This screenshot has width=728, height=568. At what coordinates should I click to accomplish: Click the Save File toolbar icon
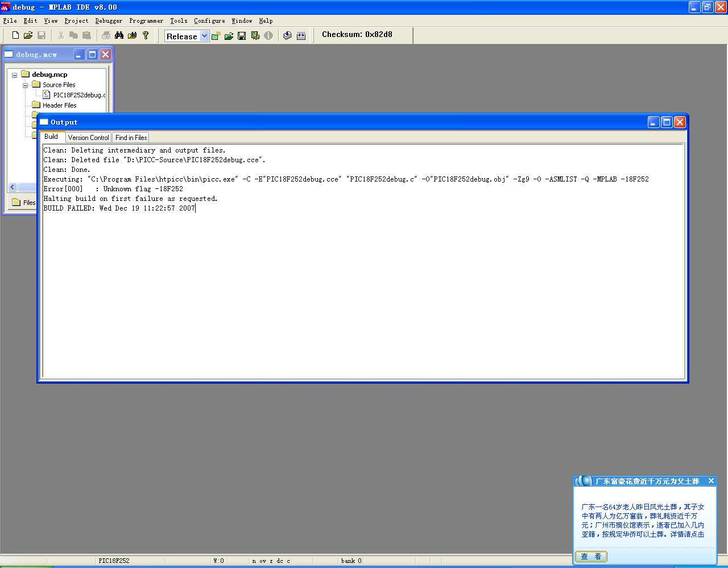click(x=41, y=35)
